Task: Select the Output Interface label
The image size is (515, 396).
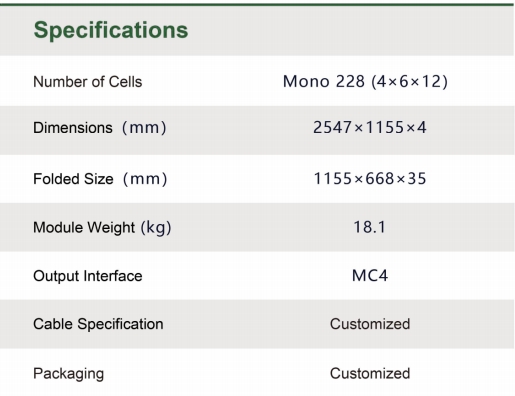Action: (88, 276)
